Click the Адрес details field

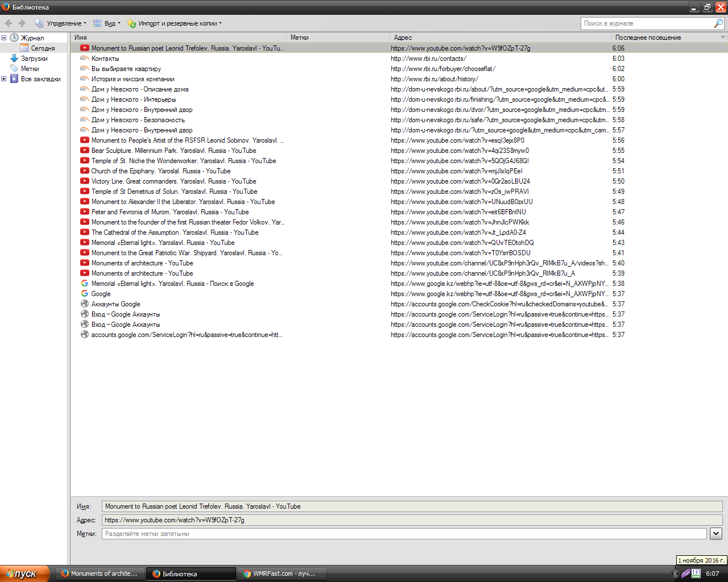[412, 520]
